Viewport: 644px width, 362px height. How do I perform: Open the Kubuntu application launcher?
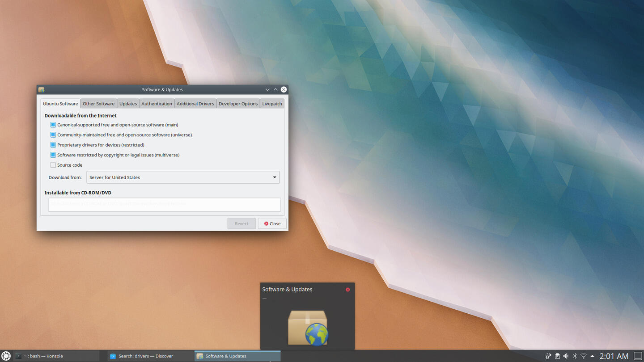6,356
